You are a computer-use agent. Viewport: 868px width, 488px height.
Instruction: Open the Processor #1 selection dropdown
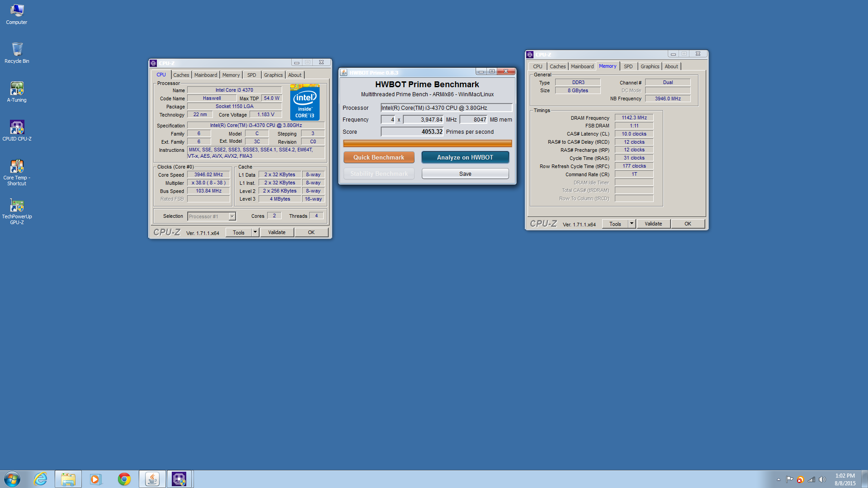click(212, 216)
